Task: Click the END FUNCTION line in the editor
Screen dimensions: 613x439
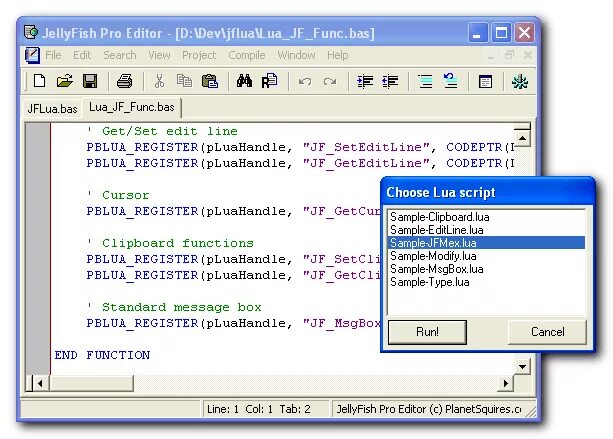Action: (x=102, y=355)
